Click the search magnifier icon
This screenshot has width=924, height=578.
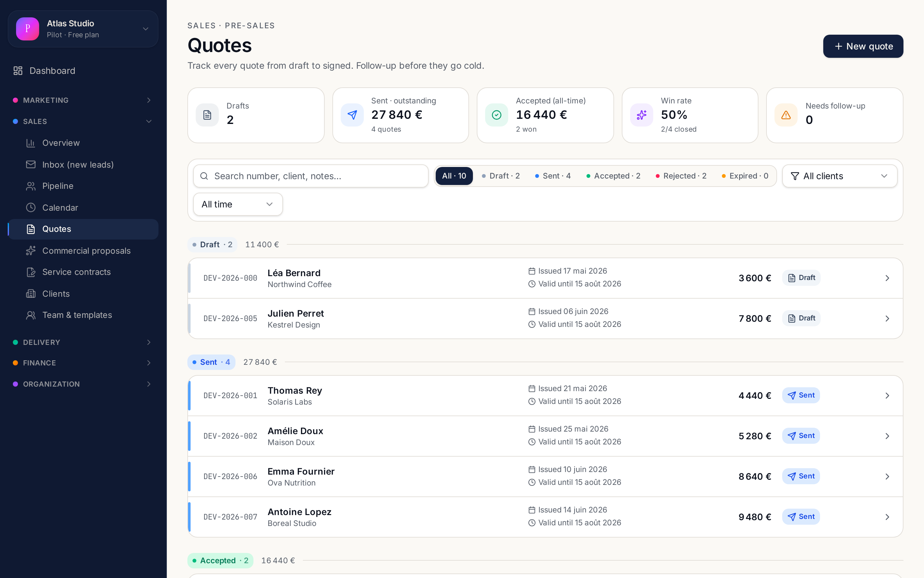tap(204, 176)
